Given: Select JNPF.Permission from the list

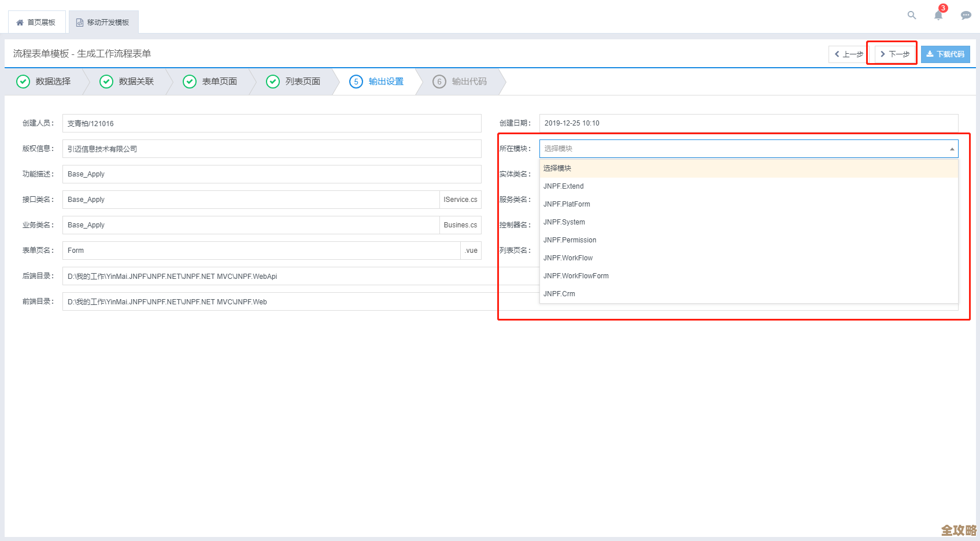Looking at the screenshot, I should [x=570, y=240].
